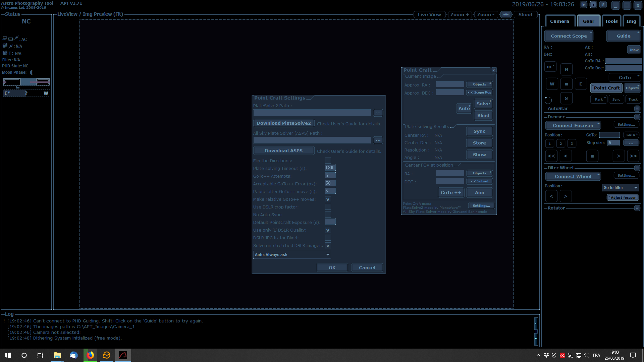Uncheck Use only 'L' DSLR Quality
Image resolution: width=644 pixels, height=362 pixels.
(x=328, y=230)
